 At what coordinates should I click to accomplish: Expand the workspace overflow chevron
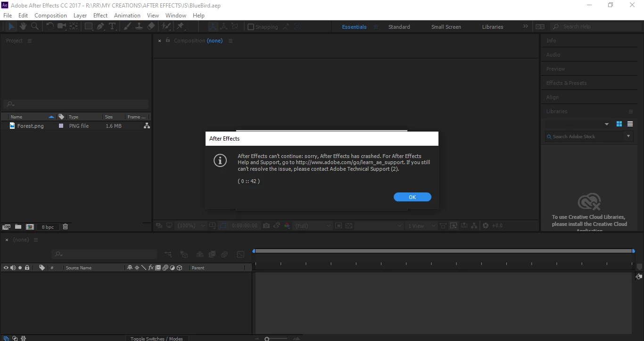526,26
